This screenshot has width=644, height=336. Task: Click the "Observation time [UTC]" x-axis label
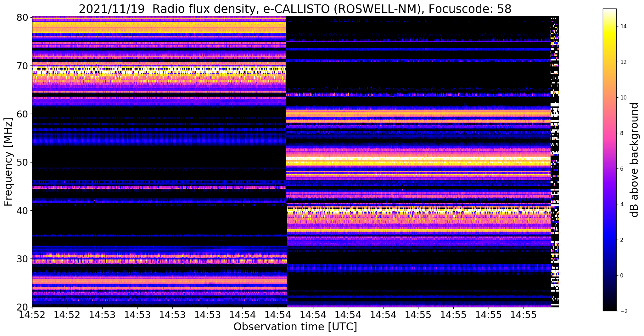point(295,327)
